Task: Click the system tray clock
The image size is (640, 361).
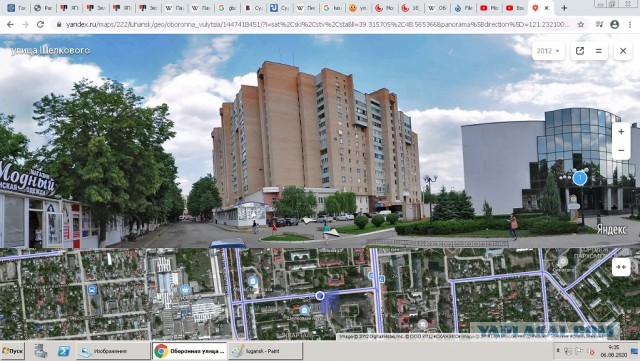Action: (x=613, y=351)
